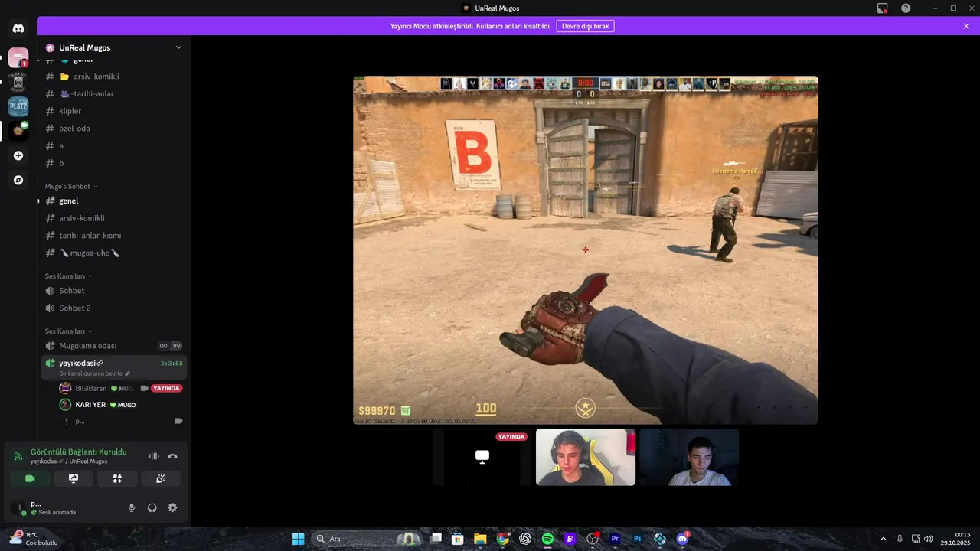The height and width of the screenshot is (551, 980).
Task: Open the pink server with notification badge
Action: point(18,57)
